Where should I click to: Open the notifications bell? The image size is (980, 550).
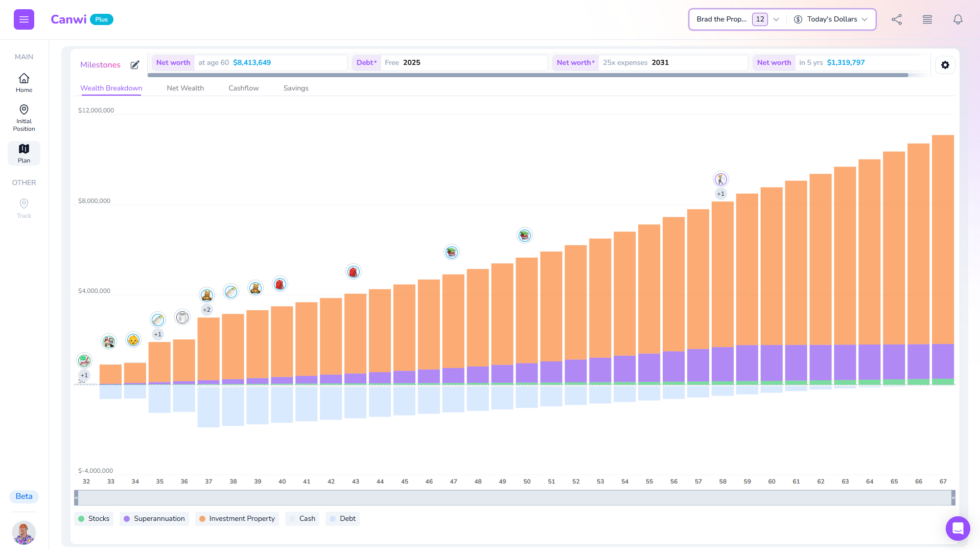coord(958,19)
